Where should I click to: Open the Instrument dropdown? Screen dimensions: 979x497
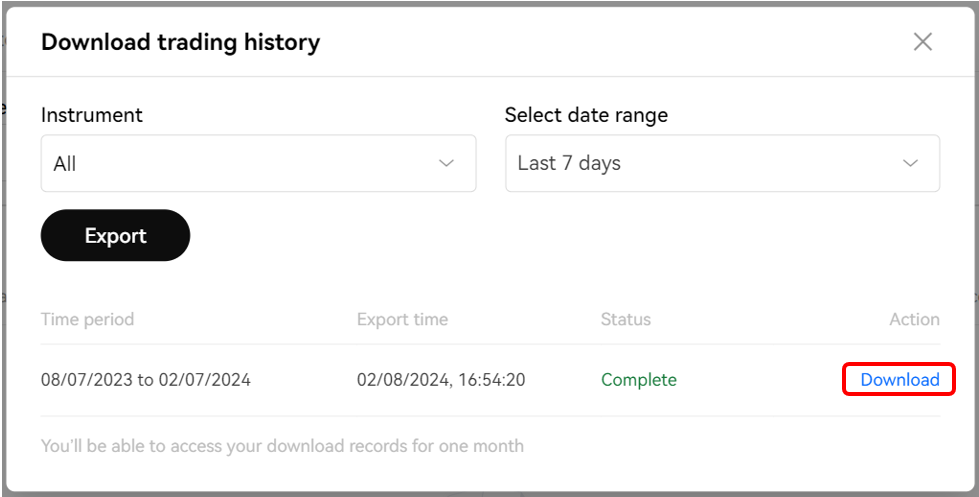(258, 164)
